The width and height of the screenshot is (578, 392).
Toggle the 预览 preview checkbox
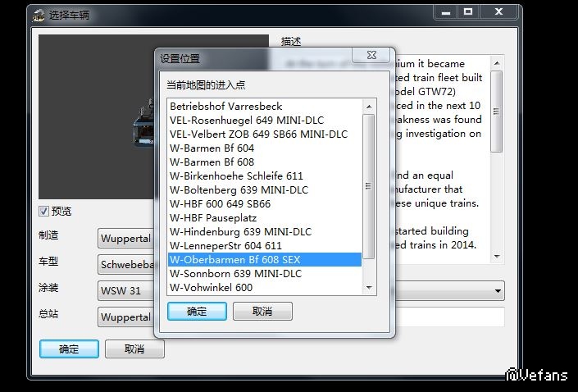43,212
